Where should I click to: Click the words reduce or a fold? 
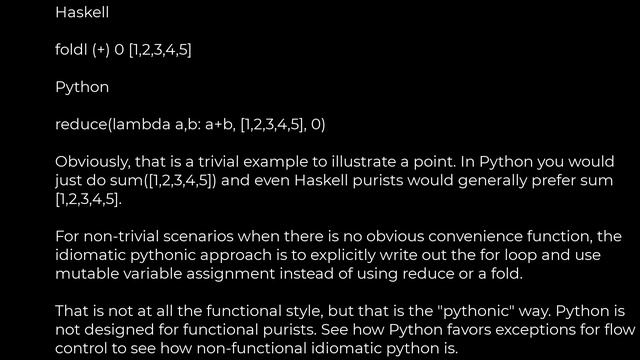coord(462,274)
